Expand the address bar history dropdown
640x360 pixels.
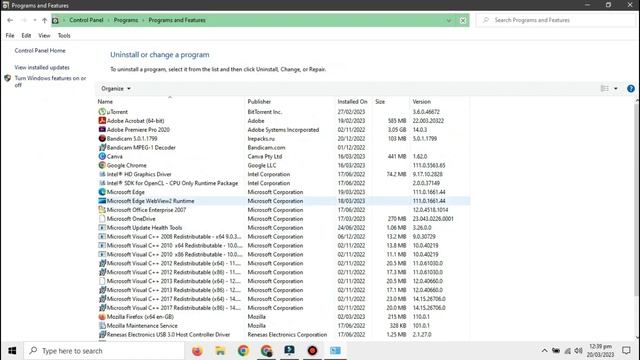point(449,20)
